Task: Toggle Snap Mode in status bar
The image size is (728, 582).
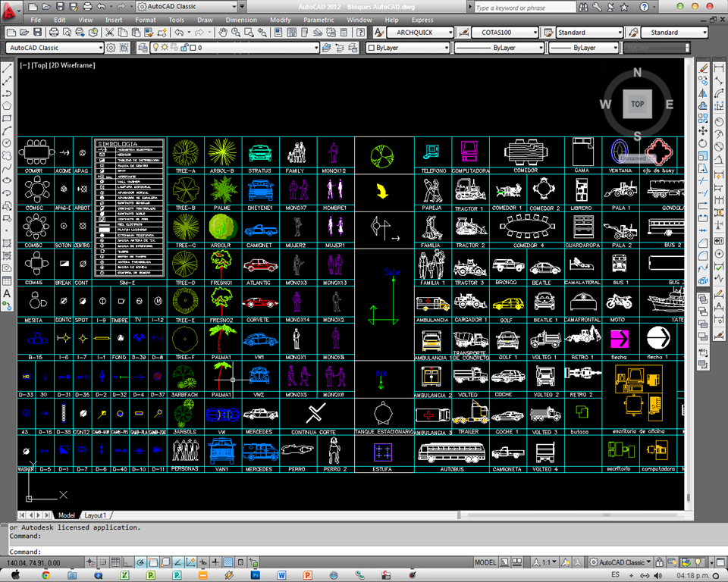Action: coord(103,562)
